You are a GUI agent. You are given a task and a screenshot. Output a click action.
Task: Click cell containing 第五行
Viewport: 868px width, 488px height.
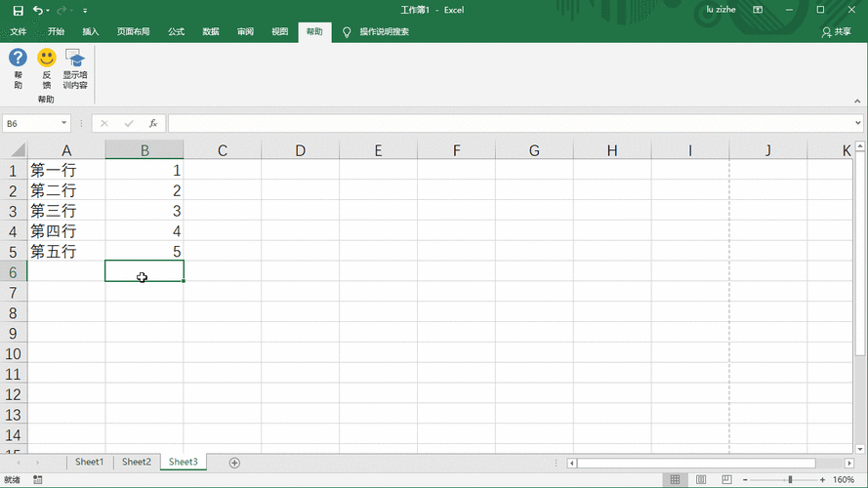pos(66,251)
